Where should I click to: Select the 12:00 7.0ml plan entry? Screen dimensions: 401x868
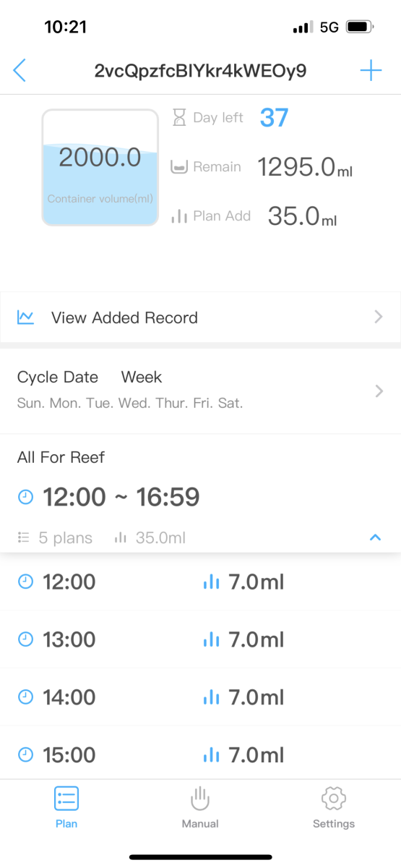(200, 582)
